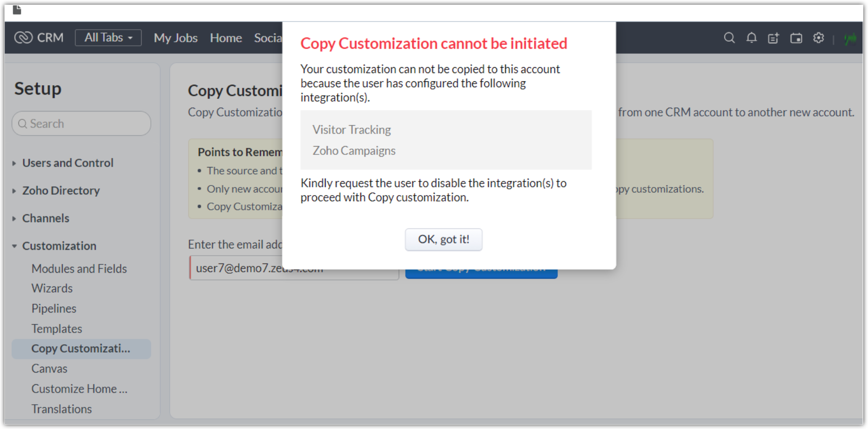The image size is (868, 429).
Task: Open the global search magnifier in the header
Action: [729, 37]
